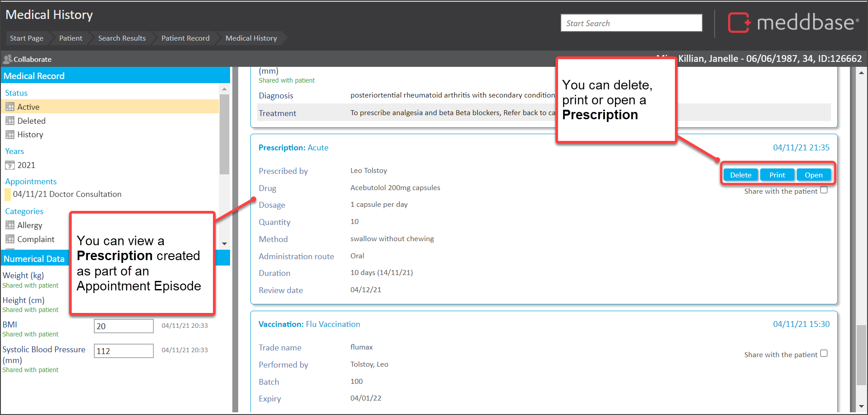
Task: Click the Allergy category grid icon
Action: (x=10, y=225)
